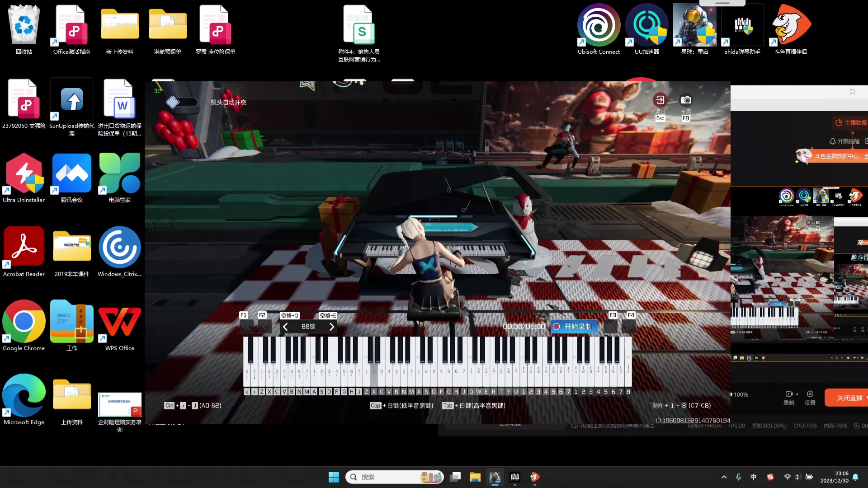This screenshot has height=488, width=868.
Task: Open volume control in system tray
Action: [797, 477]
